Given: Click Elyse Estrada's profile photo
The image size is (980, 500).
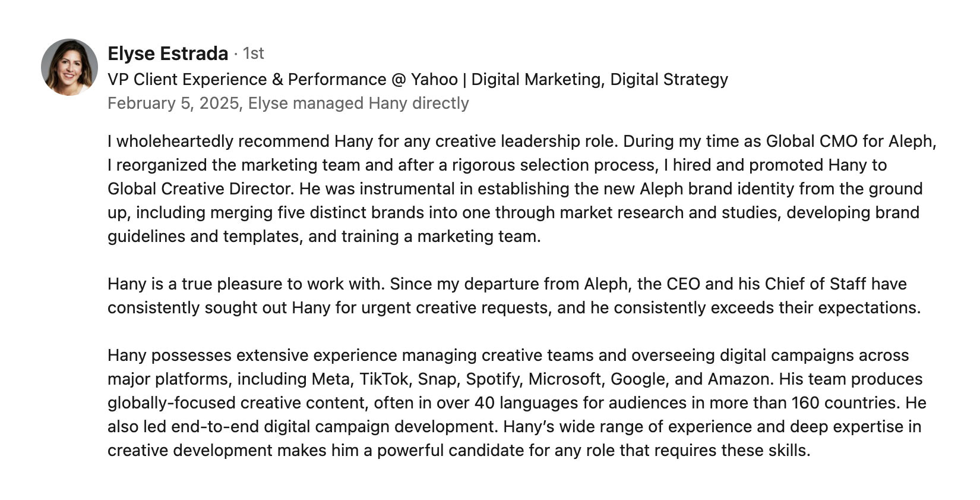Looking at the screenshot, I should pos(69,67).
